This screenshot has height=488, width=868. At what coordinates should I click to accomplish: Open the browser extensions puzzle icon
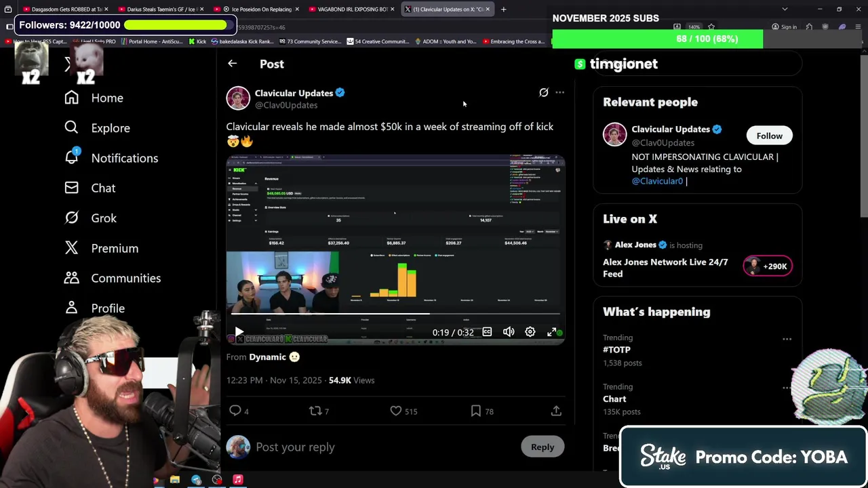(x=809, y=27)
